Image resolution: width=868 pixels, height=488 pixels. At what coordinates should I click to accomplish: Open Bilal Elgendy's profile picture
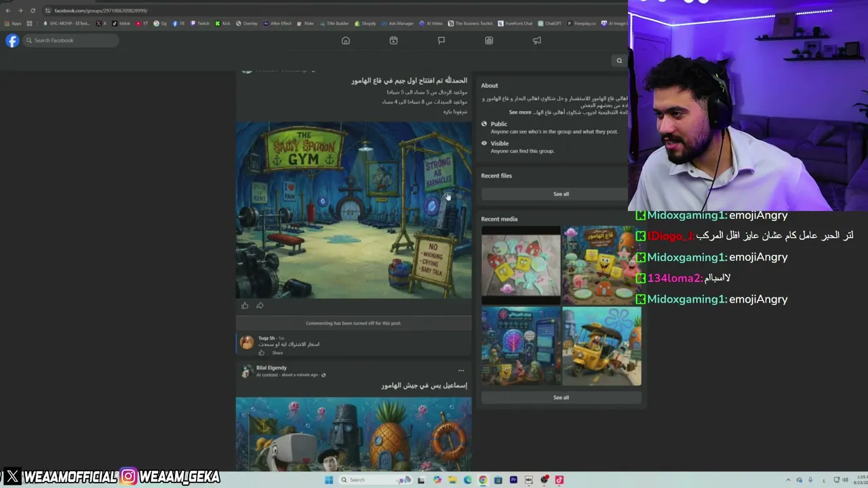point(247,371)
